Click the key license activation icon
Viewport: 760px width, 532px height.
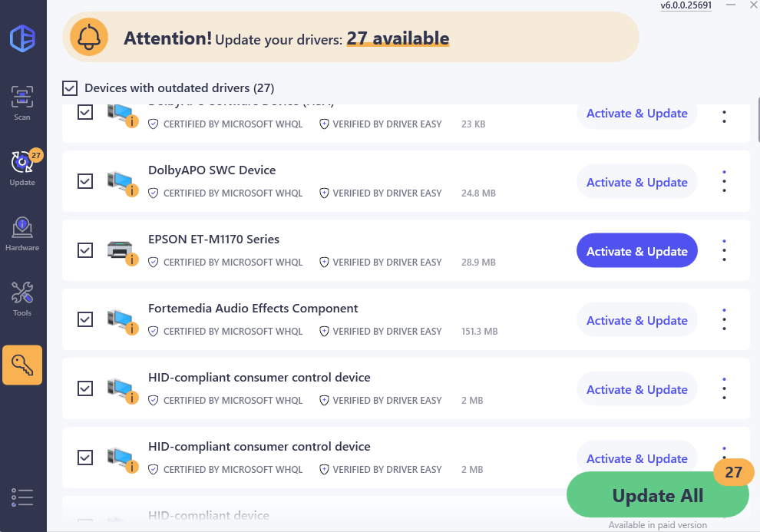[22, 365]
